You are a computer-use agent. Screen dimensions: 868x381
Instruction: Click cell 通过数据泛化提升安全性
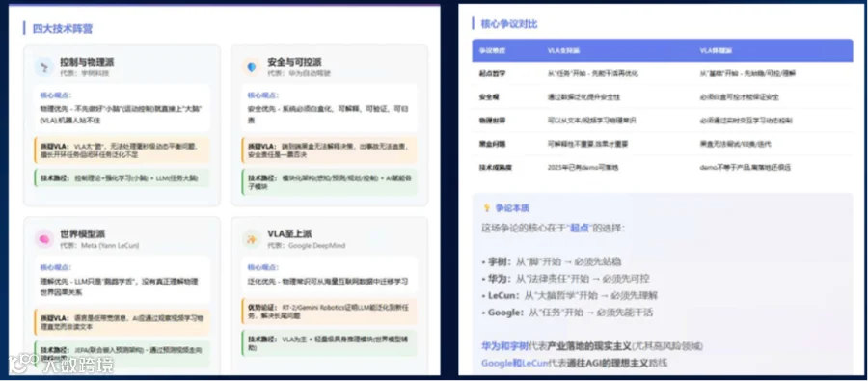click(x=583, y=96)
